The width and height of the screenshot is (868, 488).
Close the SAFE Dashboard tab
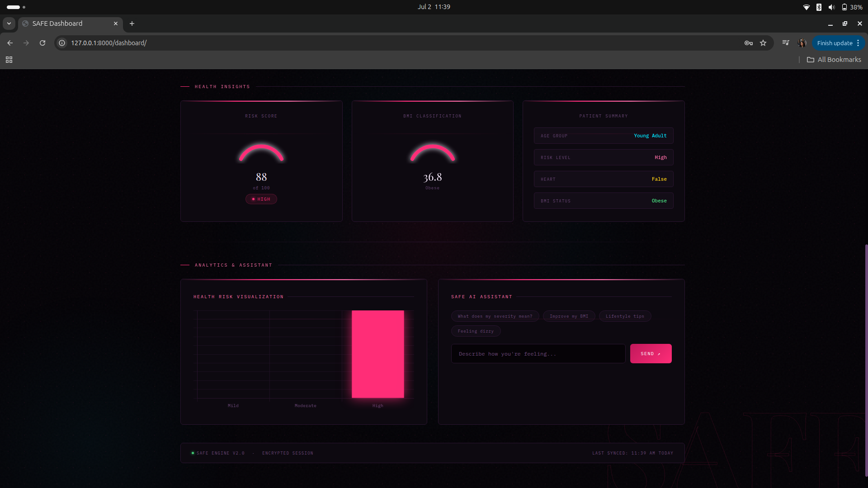click(x=116, y=23)
